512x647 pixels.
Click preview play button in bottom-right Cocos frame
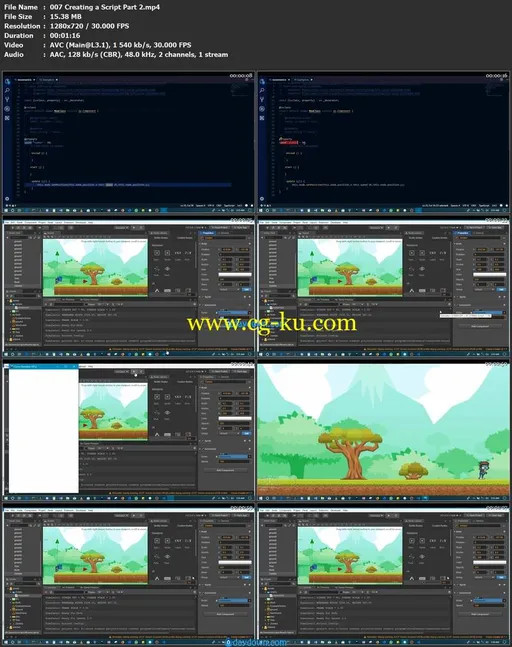[389, 515]
